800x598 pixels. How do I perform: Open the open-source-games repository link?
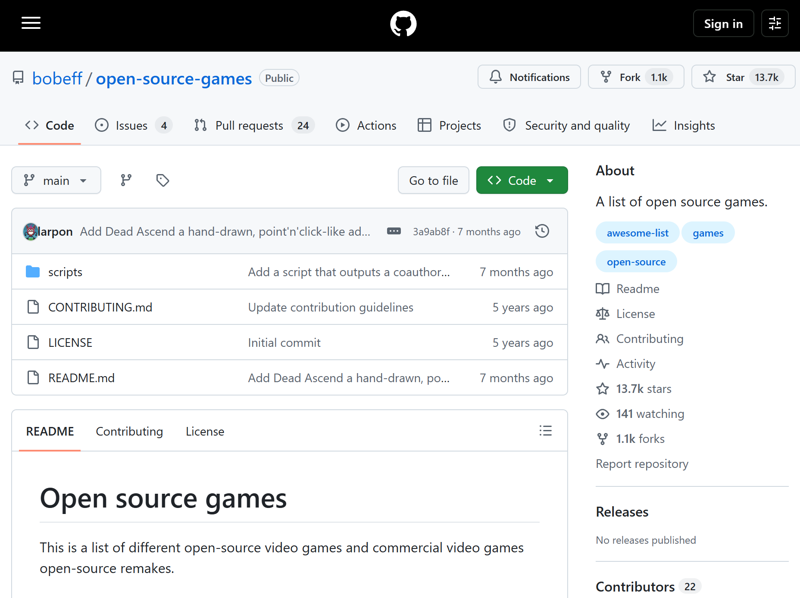[173, 79]
